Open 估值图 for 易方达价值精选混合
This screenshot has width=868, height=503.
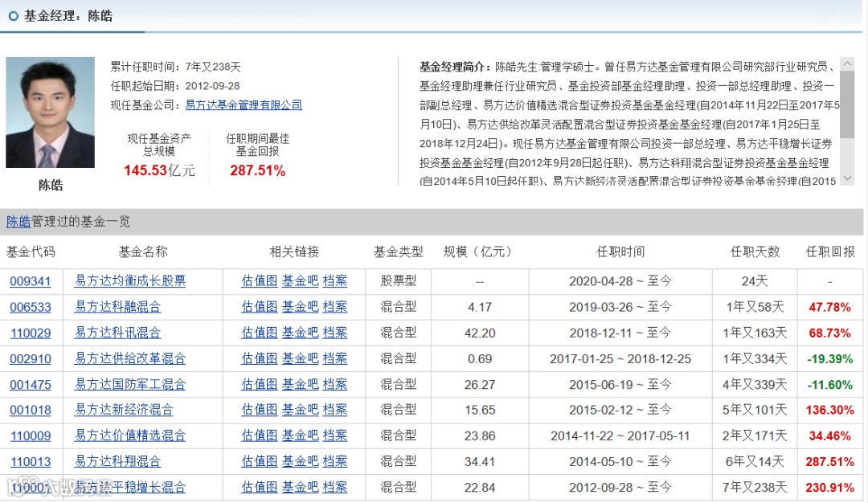[259, 436]
